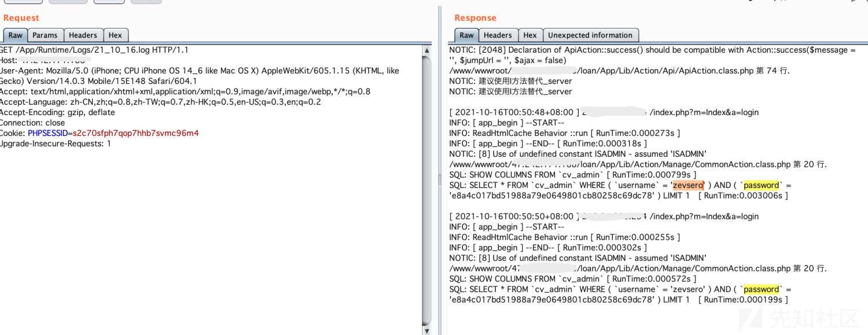Open the Request Headers tab
This screenshot has height=335, width=868.
[83, 35]
